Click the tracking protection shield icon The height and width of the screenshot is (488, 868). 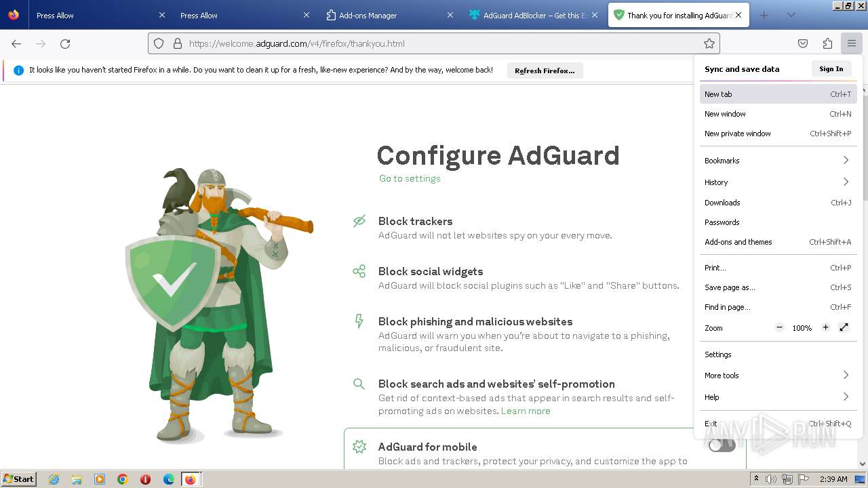pyautogui.click(x=159, y=43)
